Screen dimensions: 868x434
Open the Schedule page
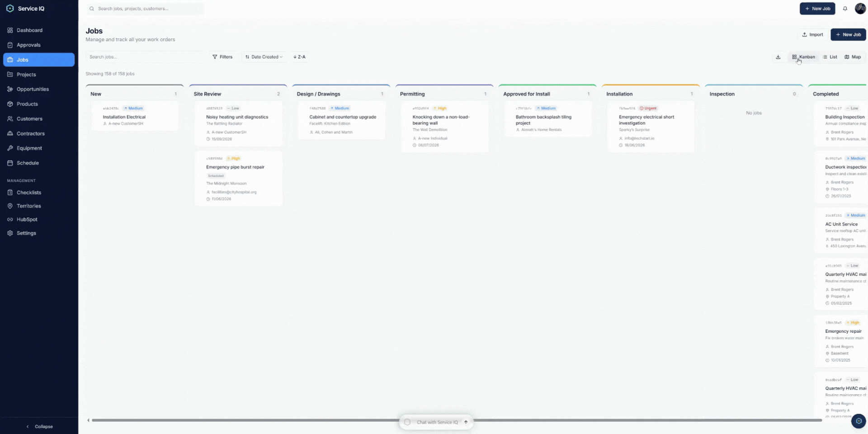click(x=39, y=163)
